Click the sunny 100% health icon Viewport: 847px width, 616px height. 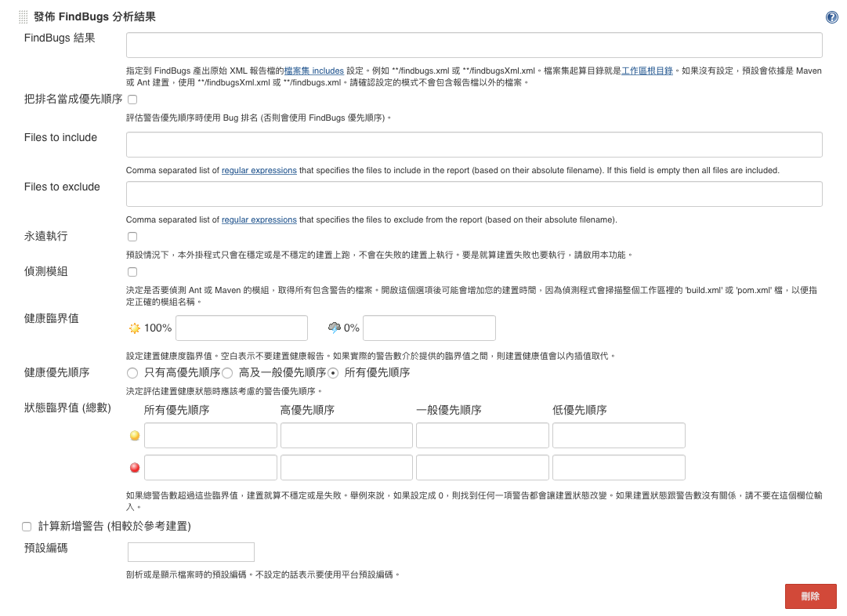click(135, 328)
